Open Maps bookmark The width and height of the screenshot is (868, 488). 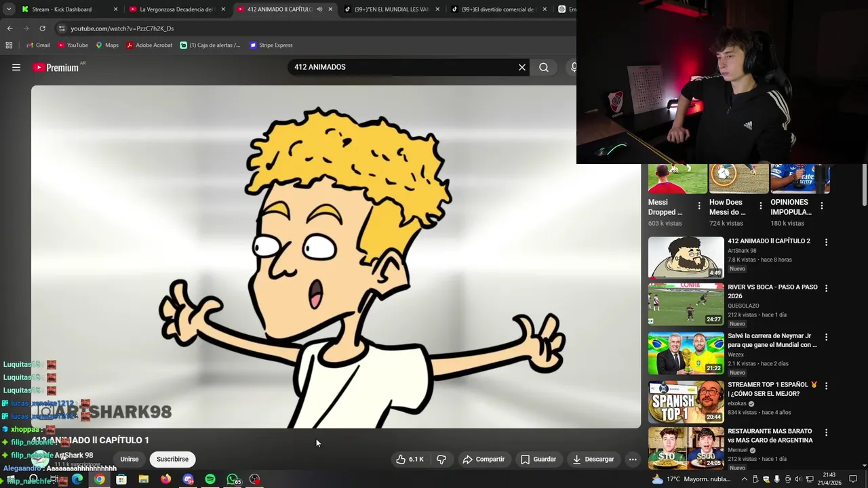click(106, 45)
